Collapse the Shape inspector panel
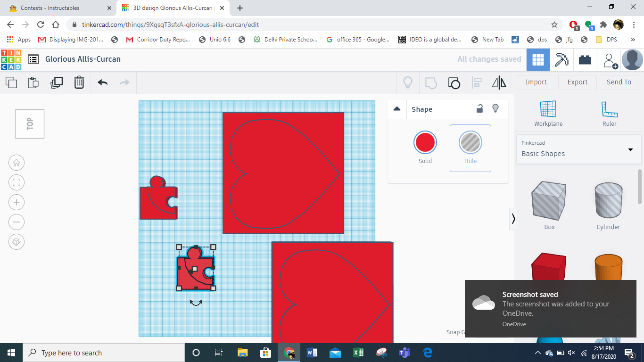Image resolution: width=644 pixels, height=362 pixels. point(397,109)
